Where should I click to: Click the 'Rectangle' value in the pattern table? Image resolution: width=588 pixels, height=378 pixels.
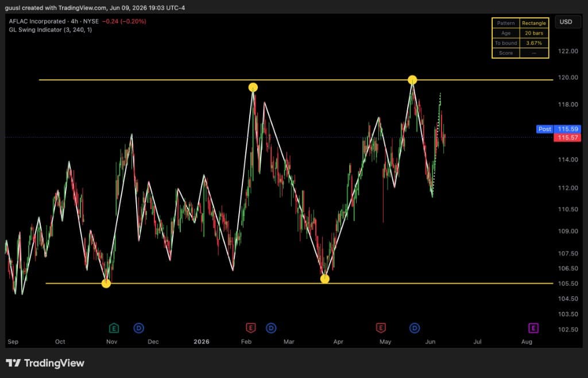pyautogui.click(x=534, y=23)
